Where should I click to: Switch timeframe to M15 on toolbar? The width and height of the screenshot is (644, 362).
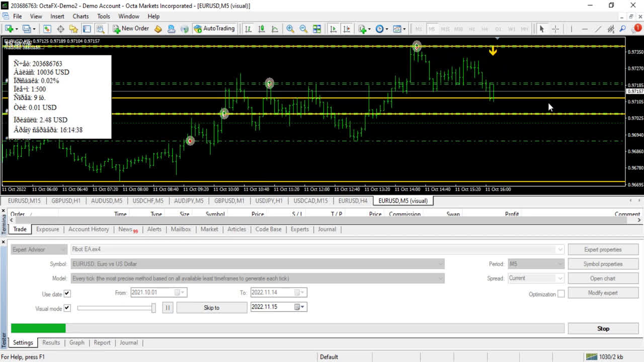pyautogui.click(x=445, y=29)
